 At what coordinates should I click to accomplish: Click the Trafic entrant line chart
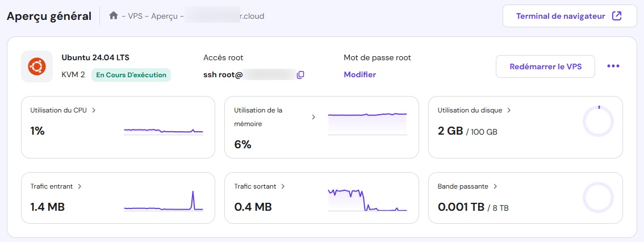click(164, 201)
